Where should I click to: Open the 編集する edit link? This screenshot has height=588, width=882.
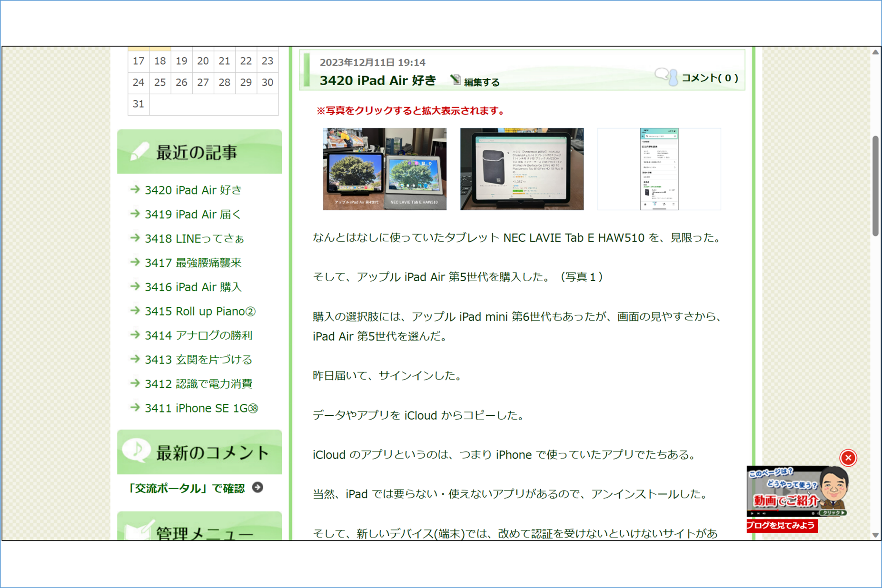(x=481, y=82)
